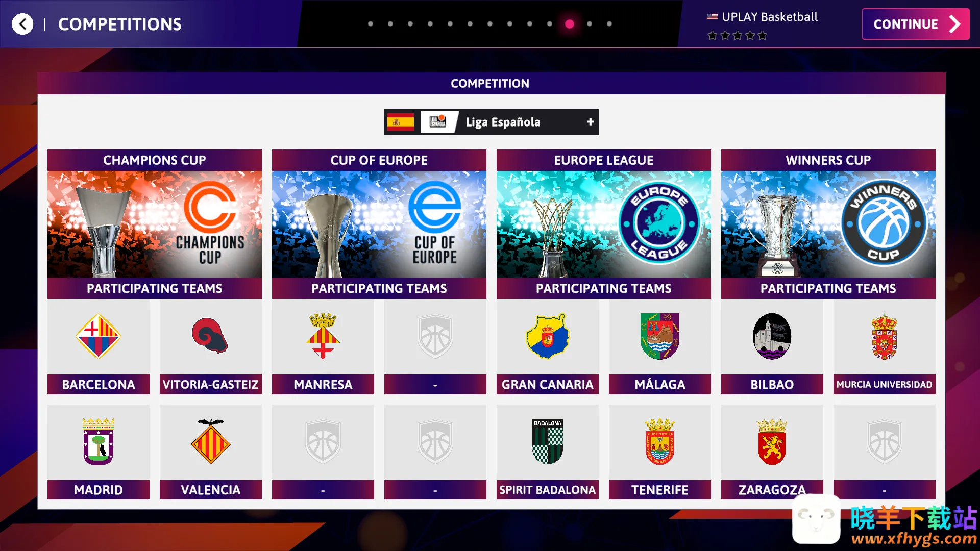The height and width of the screenshot is (551, 980).
Task: Choose the Manresa team crest
Action: pyautogui.click(x=323, y=336)
